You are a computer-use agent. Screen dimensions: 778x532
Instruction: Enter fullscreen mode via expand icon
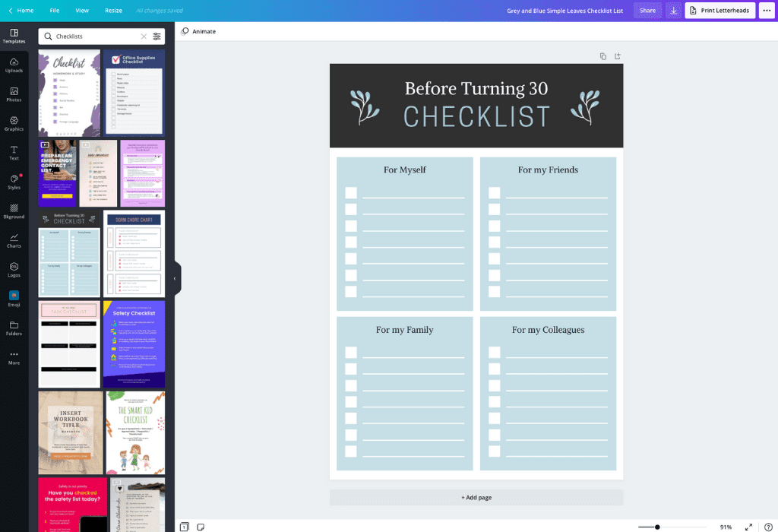748,527
